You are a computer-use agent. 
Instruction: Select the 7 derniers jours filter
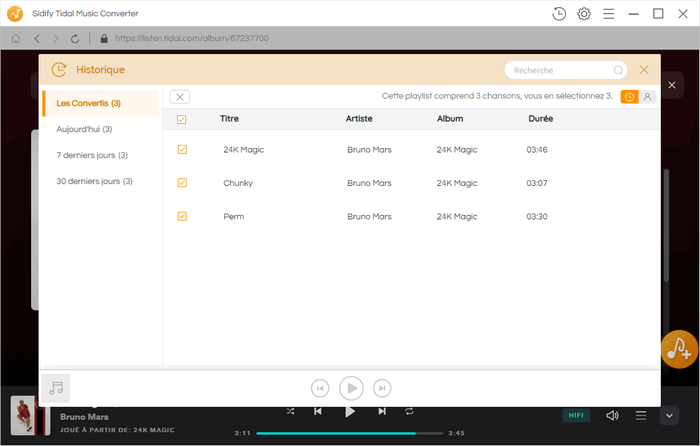click(x=92, y=155)
